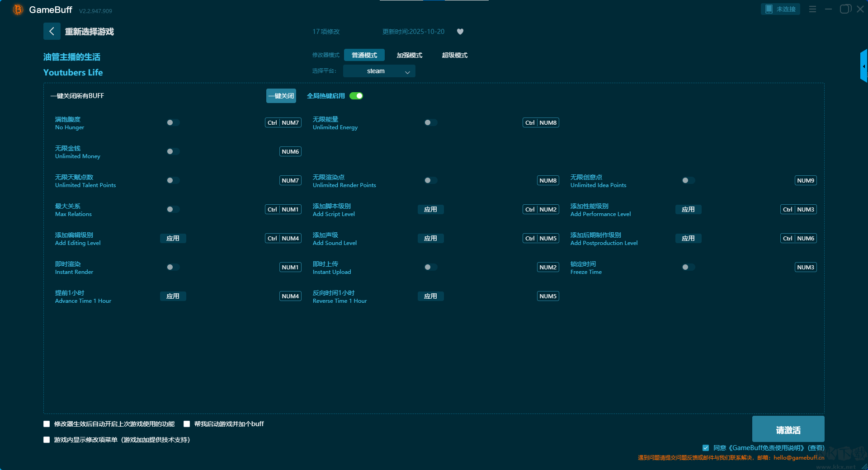Screen dimensions: 868x470
Task: Check 帮我启动游戏并加个buff checkbox
Action: tap(187, 424)
